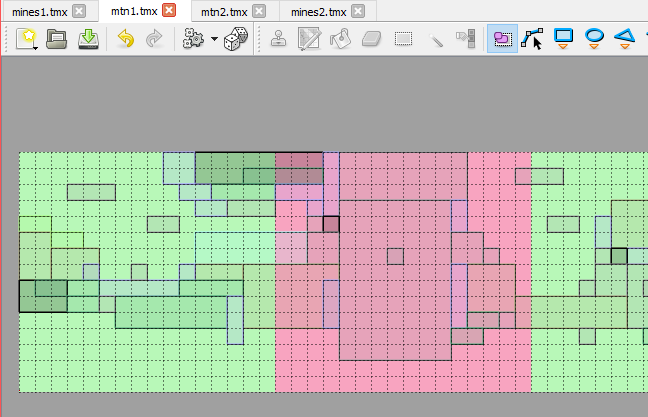Open the command gears button
The width and height of the screenshot is (648, 417).
pos(193,39)
